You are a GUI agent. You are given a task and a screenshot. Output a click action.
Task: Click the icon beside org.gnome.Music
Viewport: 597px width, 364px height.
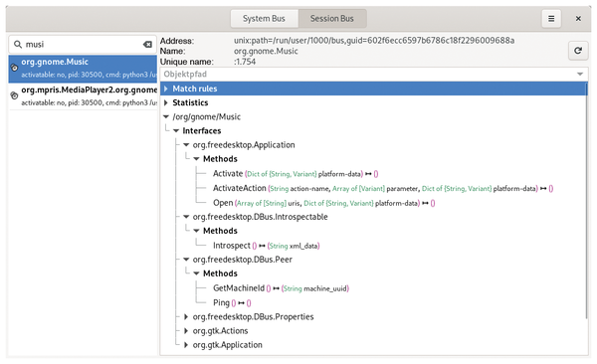14,68
